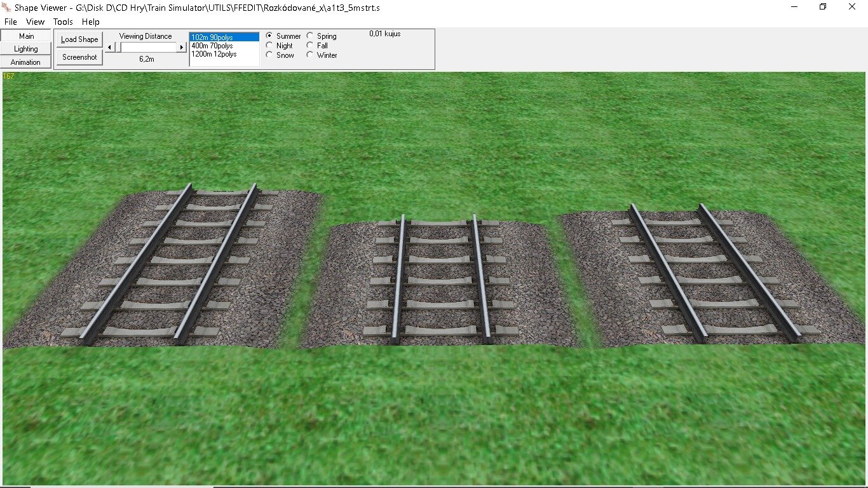868x488 pixels.
Task: Switch to the Lighting panel
Action: pos(26,49)
